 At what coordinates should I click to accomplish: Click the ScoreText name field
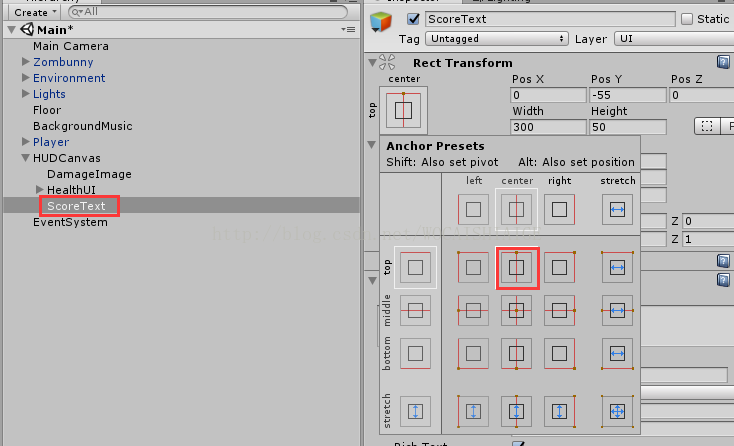tap(550, 19)
